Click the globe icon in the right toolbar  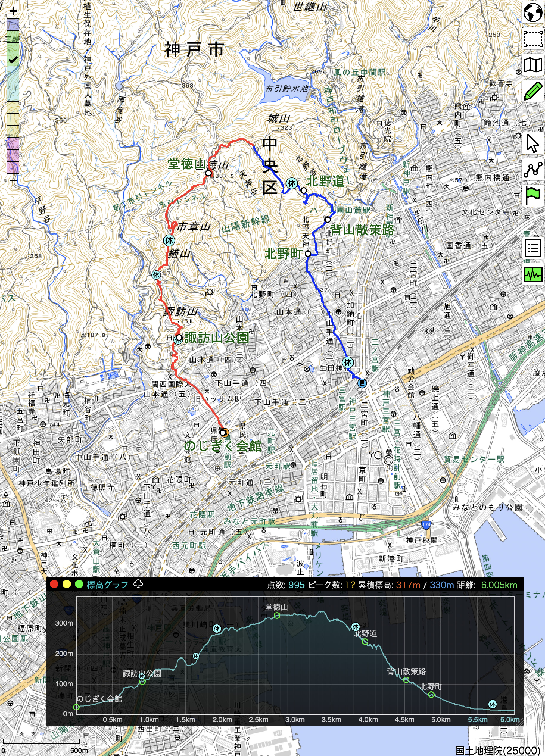(533, 13)
